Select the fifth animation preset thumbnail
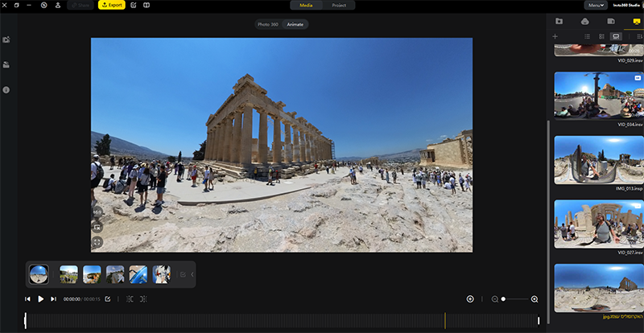This screenshot has height=333, width=644. (138, 274)
